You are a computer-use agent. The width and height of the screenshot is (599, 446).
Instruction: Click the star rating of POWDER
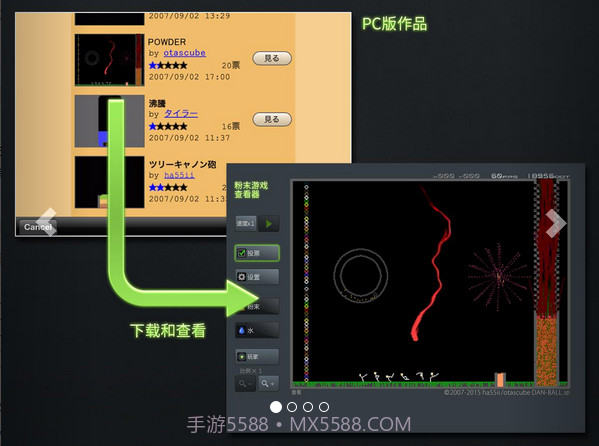click(168, 65)
